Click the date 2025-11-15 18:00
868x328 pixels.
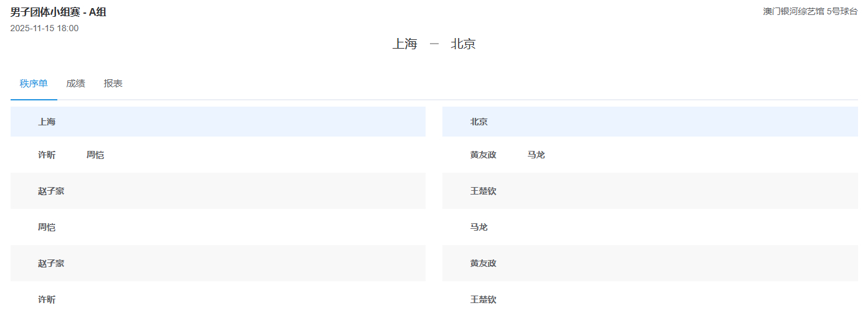(44, 28)
